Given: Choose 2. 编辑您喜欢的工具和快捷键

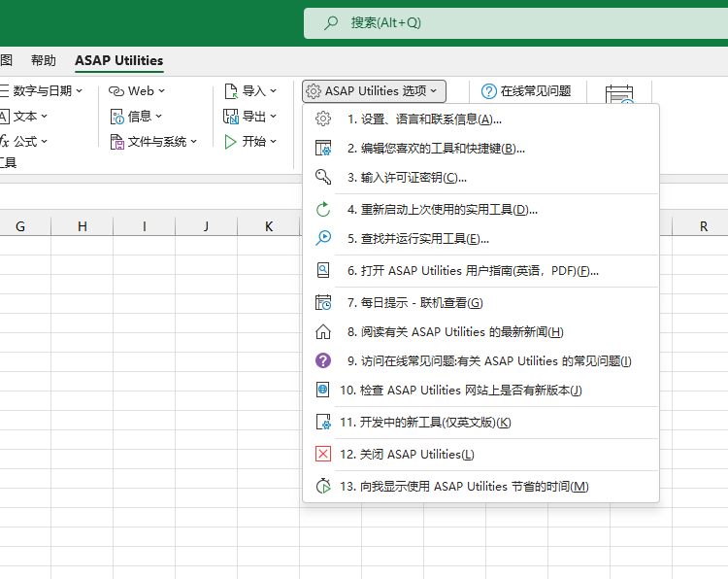Looking at the screenshot, I should [481, 149].
